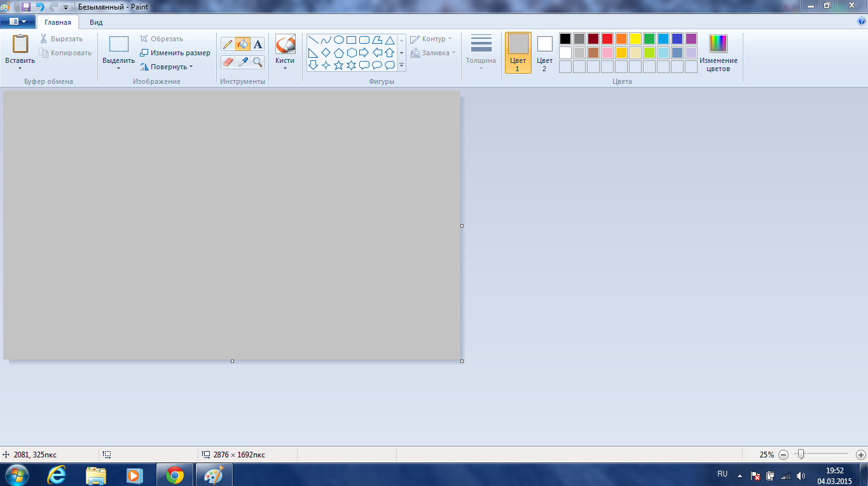Click the Save icon in quick access toolbar

click(x=26, y=7)
